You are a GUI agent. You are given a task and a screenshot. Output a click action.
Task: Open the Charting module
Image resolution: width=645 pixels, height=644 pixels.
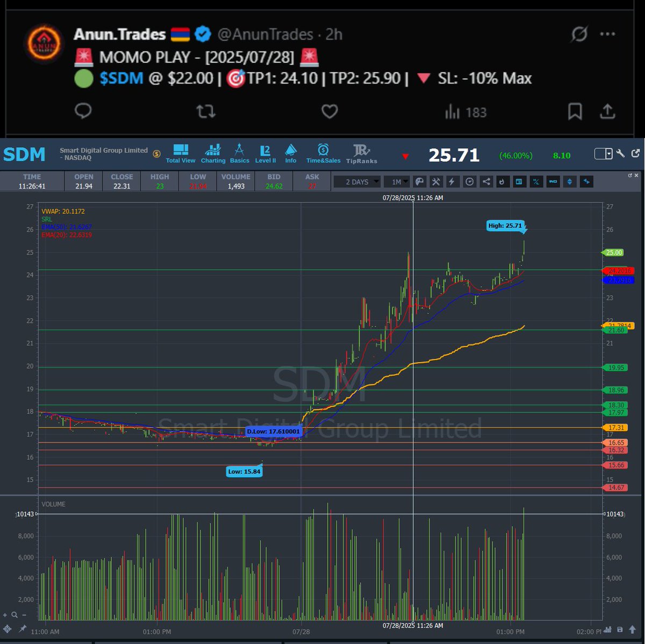(x=213, y=154)
